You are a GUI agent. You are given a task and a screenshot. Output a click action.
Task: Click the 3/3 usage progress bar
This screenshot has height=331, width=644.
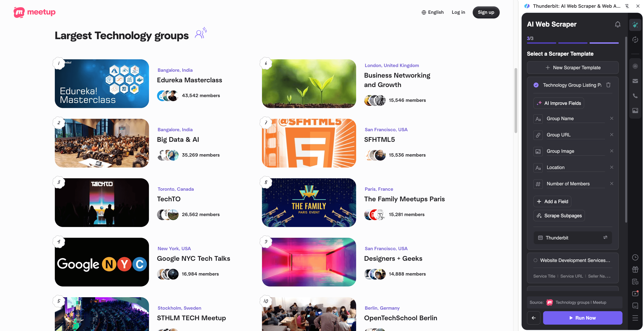(573, 43)
